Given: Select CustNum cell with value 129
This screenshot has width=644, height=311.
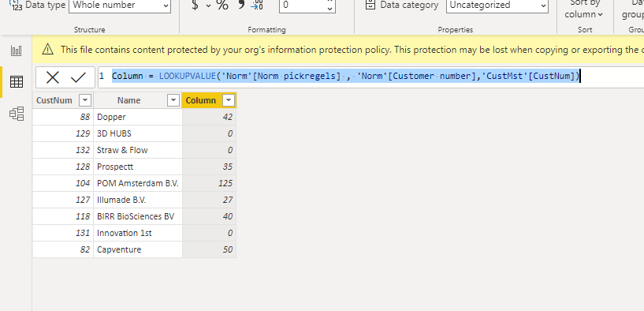Looking at the screenshot, I should coord(63,133).
